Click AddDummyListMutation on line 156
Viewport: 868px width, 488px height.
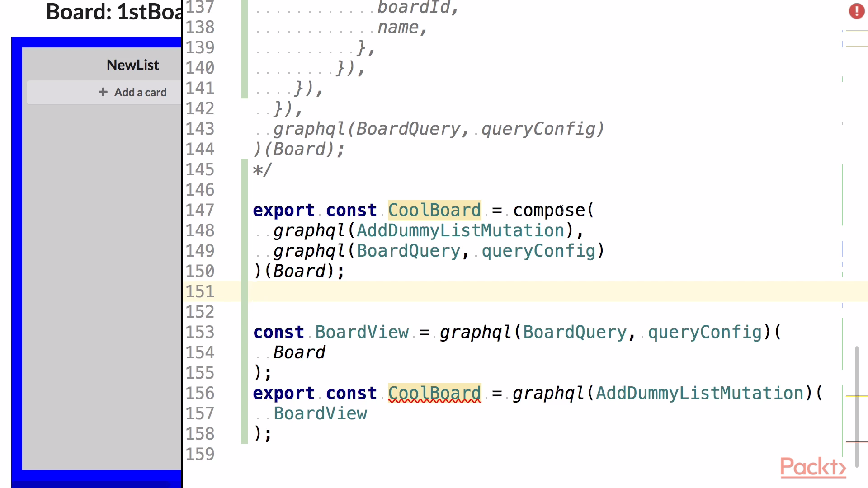tap(699, 393)
